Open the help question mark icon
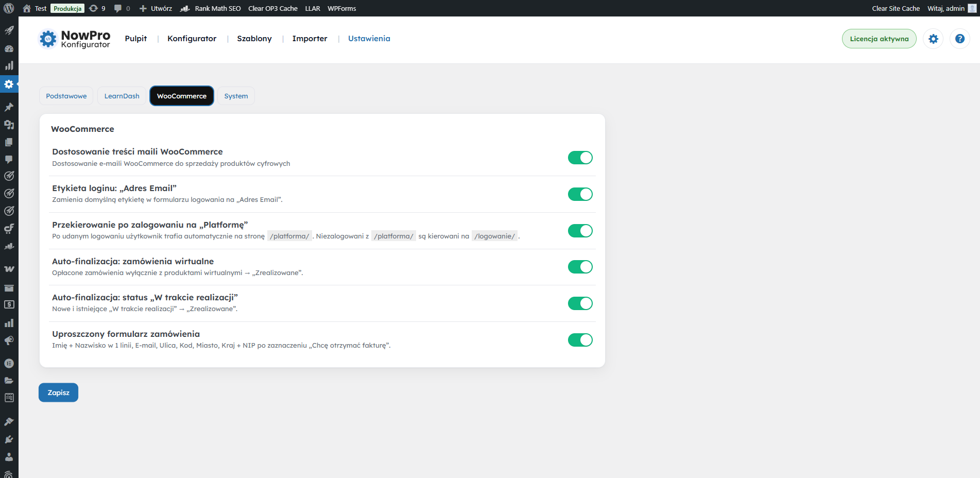The image size is (980, 478). pos(959,39)
